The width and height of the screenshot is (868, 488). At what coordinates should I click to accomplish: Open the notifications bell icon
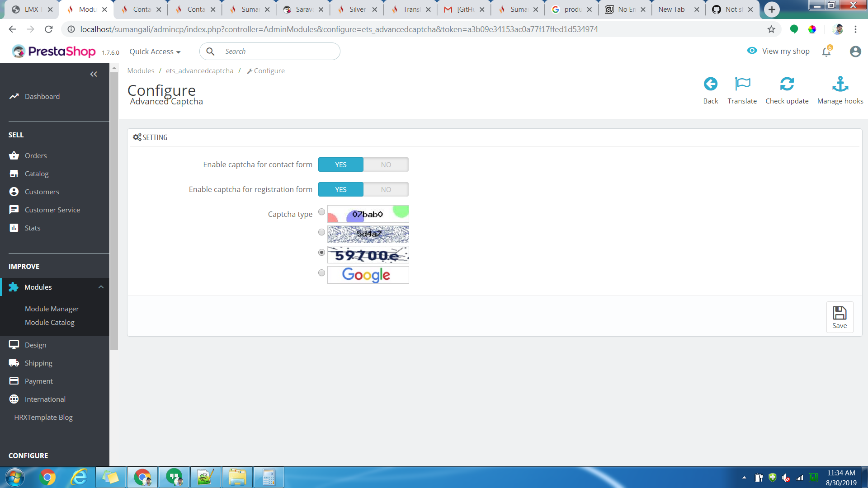pos(826,51)
